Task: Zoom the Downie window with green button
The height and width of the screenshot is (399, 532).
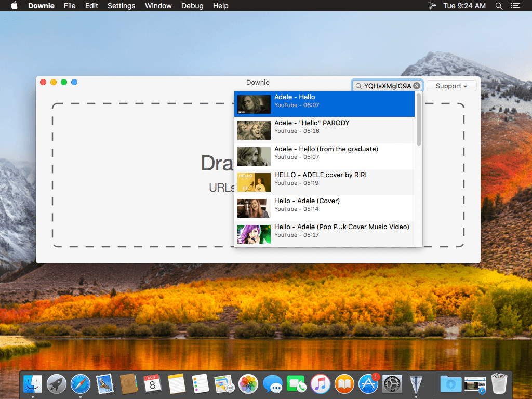Action: (64, 82)
